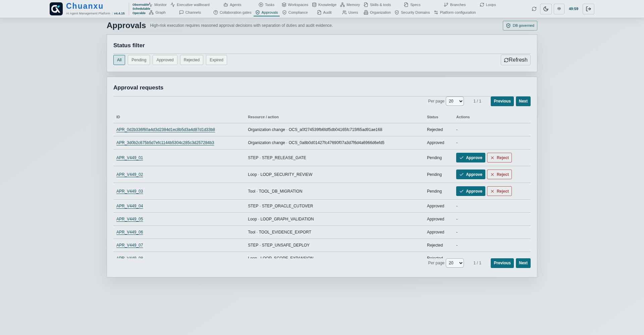Open approval APR_0d2b336f60a4d3d2384d1ec8b5d3a4d87d1d33b8
This screenshot has width=644, height=335.
166,130
